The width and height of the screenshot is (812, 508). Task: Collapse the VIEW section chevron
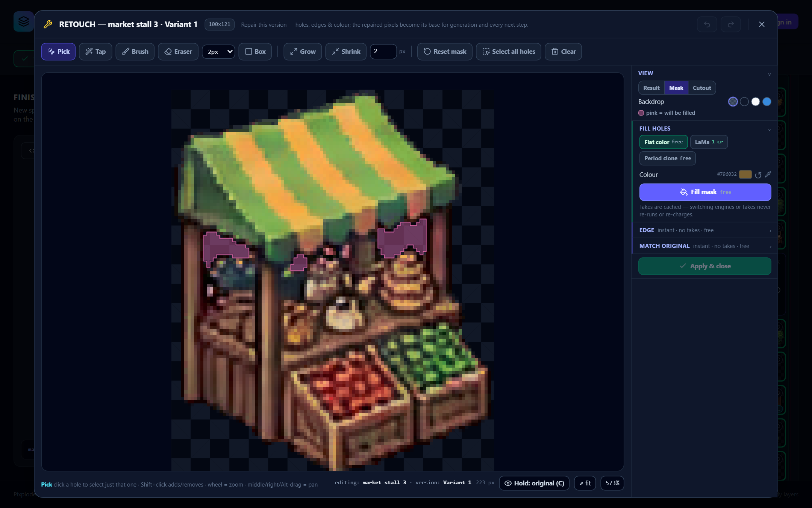770,74
